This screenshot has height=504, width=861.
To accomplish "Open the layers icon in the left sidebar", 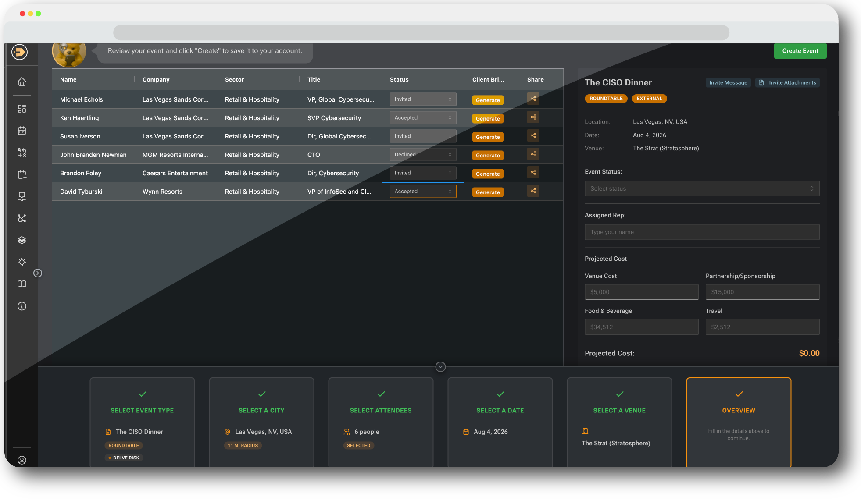I will click(x=21, y=240).
